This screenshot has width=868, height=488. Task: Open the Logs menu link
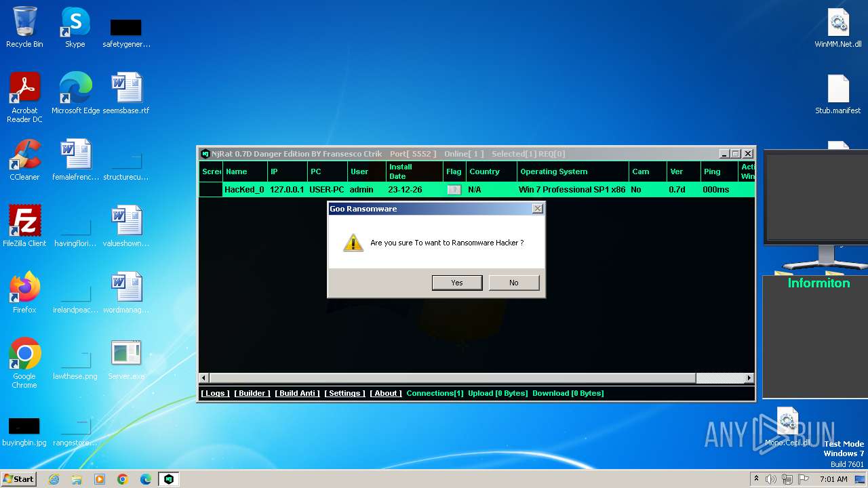pyautogui.click(x=216, y=393)
